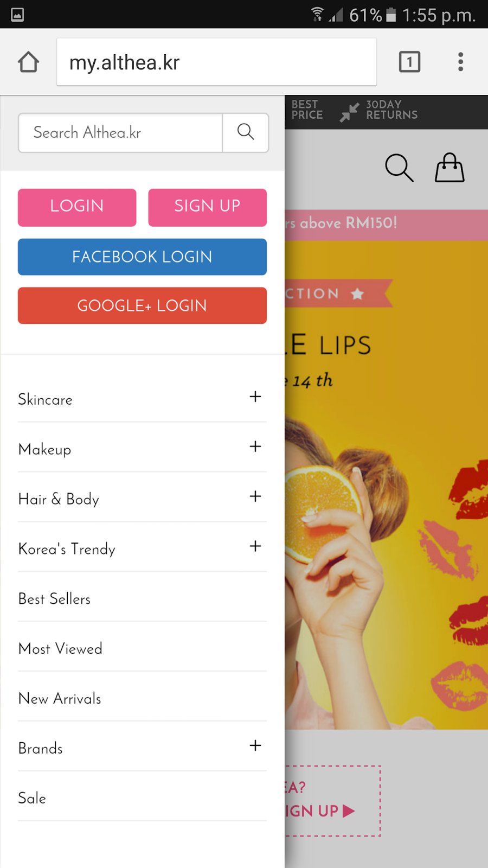Screen dimensions: 488x868
Task: Focus the my.althea.kr address bar
Action: pyautogui.click(x=216, y=62)
